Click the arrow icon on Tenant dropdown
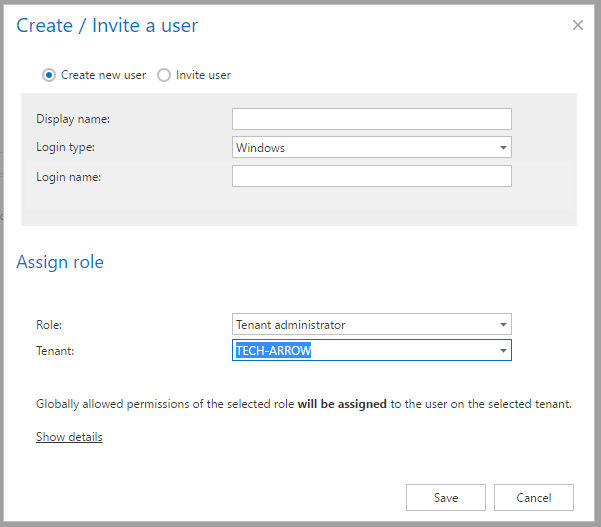This screenshot has height=527, width=601. pyautogui.click(x=502, y=350)
